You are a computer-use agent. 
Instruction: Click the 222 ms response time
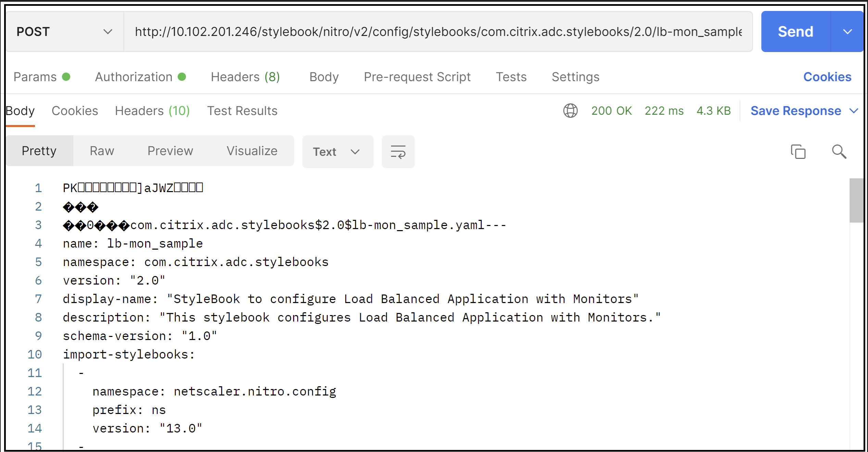[664, 111]
